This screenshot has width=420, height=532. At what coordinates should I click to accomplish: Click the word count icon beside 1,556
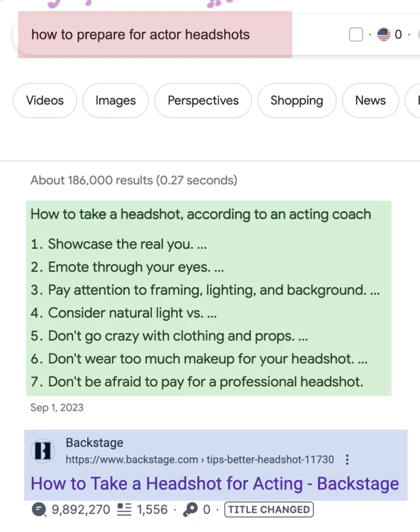tap(124, 510)
